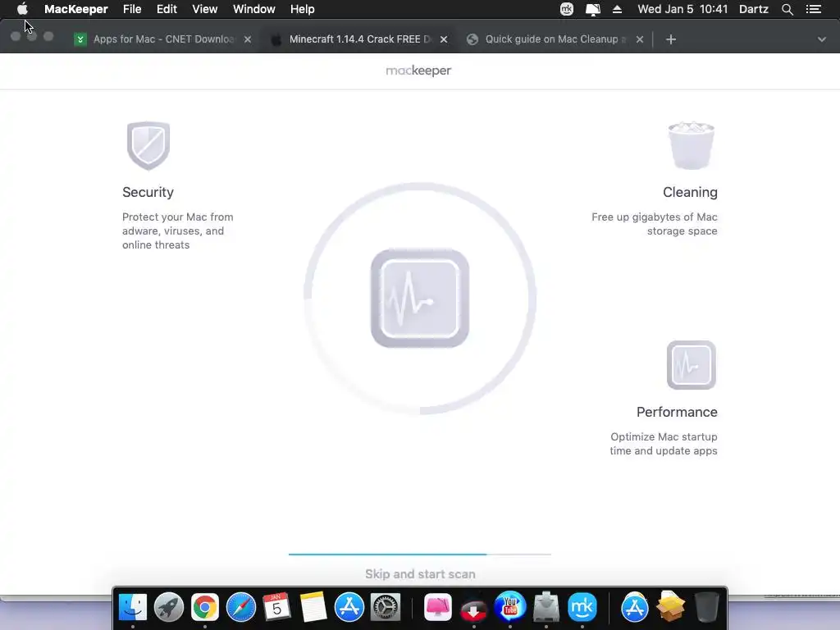Open the red download arrow app in the dock
Image resolution: width=840 pixels, height=630 pixels.
(x=473, y=609)
